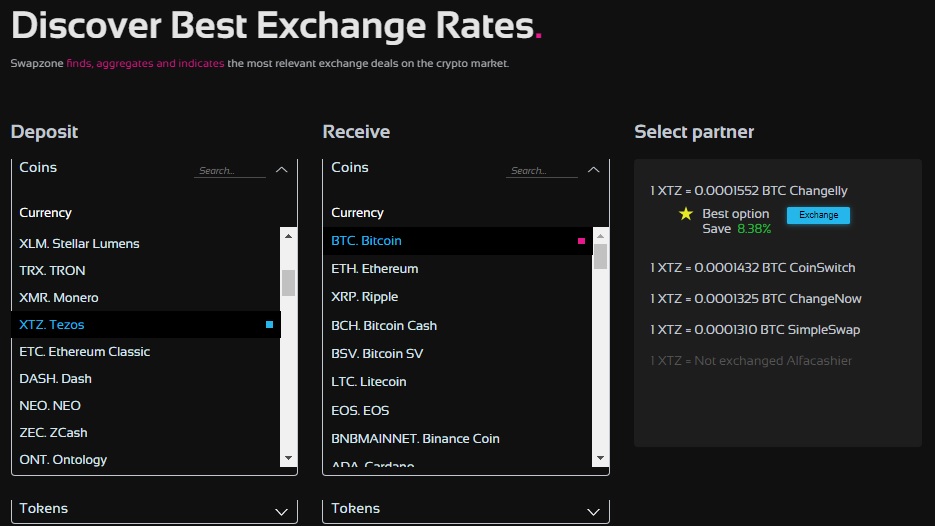935x526 pixels.
Task: Click the Receive list scroll down arrow
Action: click(x=600, y=457)
